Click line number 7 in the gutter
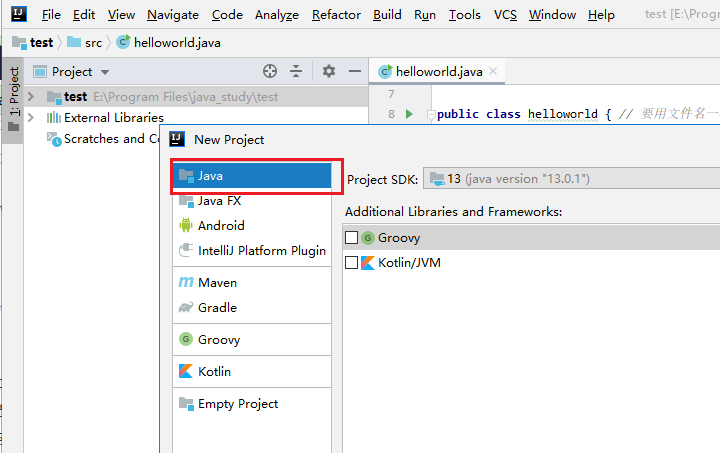 (x=391, y=94)
